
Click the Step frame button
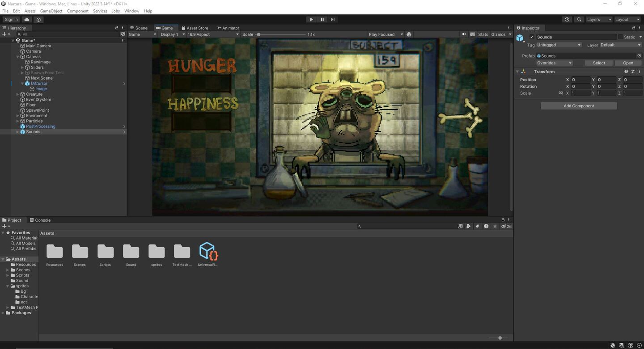(333, 20)
